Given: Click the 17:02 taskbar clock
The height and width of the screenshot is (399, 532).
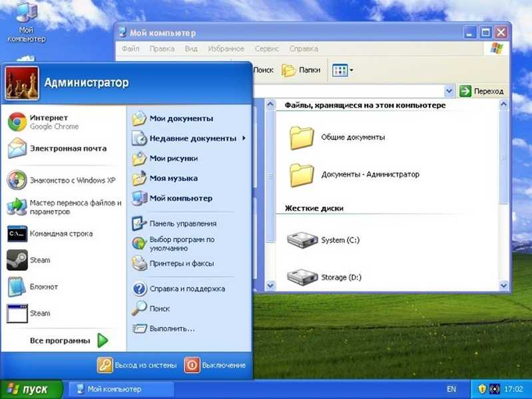Looking at the screenshot, I should [513, 389].
